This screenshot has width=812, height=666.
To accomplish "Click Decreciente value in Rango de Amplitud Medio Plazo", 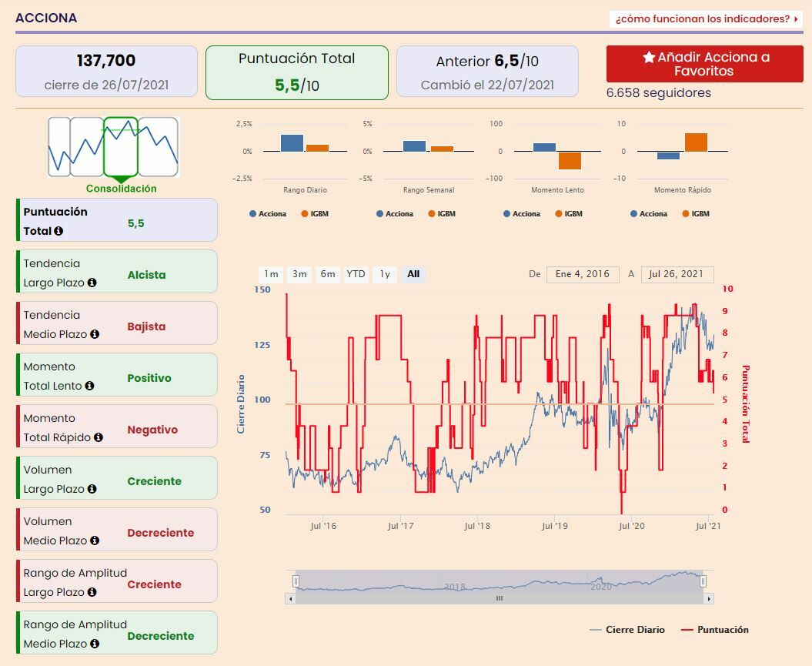I will 161,636.
